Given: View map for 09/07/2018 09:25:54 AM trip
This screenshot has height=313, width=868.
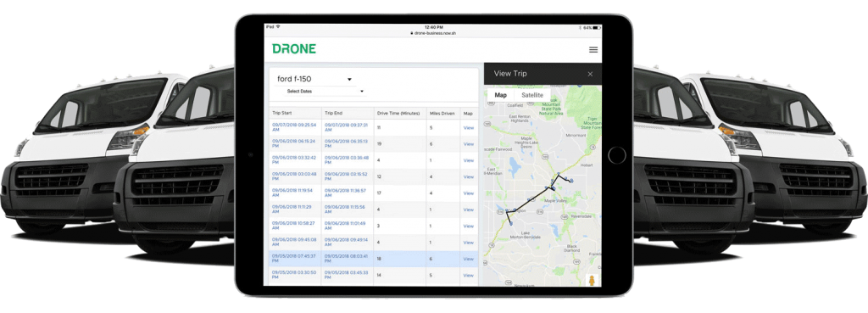Looking at the screenshot, I should (468, 127).
